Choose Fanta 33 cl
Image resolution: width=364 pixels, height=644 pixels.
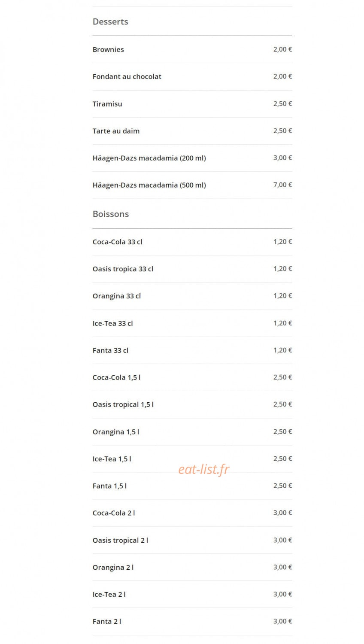(192, 350)
